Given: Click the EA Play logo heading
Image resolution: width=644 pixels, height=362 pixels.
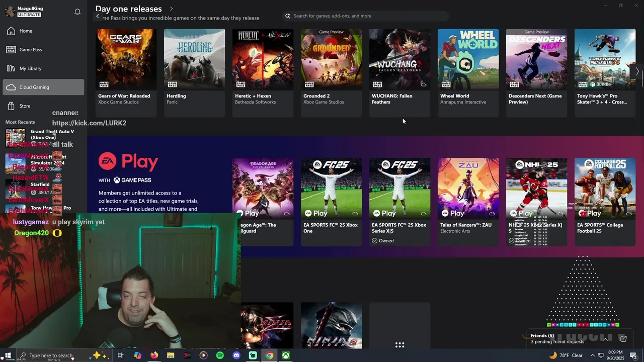Looking at the screenshot, I should pos(128,161).
